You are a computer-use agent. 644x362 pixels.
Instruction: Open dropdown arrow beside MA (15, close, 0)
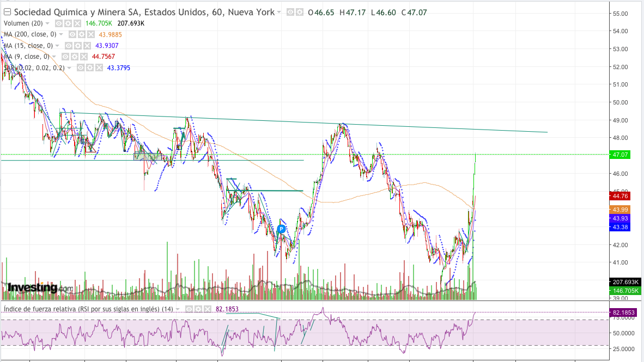(x=58, y=46)
